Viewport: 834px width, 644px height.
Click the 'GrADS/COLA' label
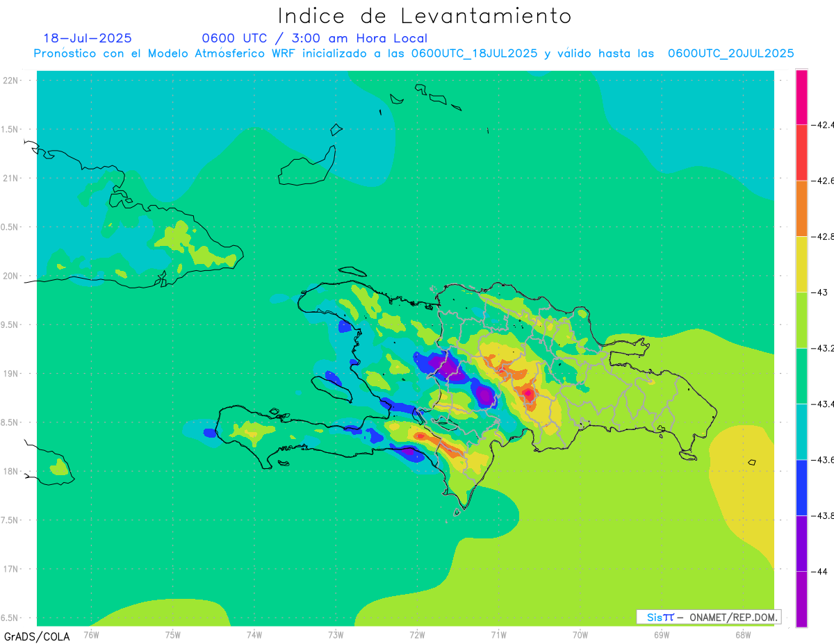[x=37, y=636]
